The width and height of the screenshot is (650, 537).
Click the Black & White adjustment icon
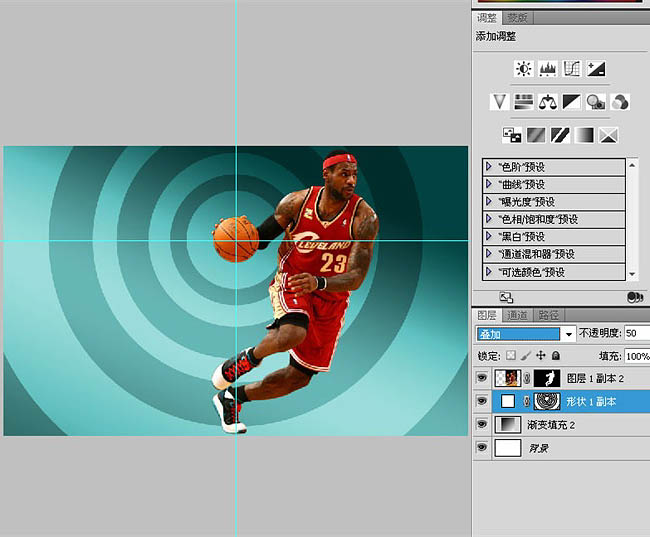click(571, 101)
